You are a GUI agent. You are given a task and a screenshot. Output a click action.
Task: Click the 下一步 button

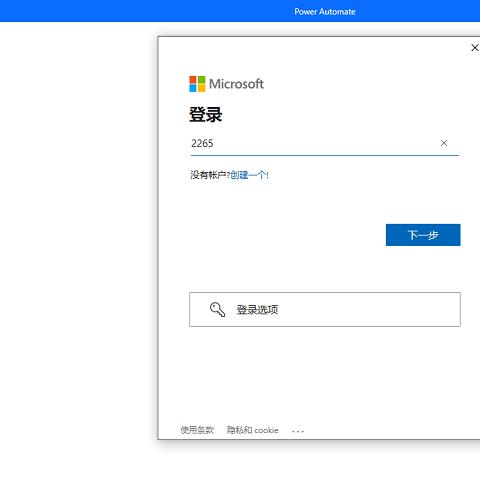[423, 235]
